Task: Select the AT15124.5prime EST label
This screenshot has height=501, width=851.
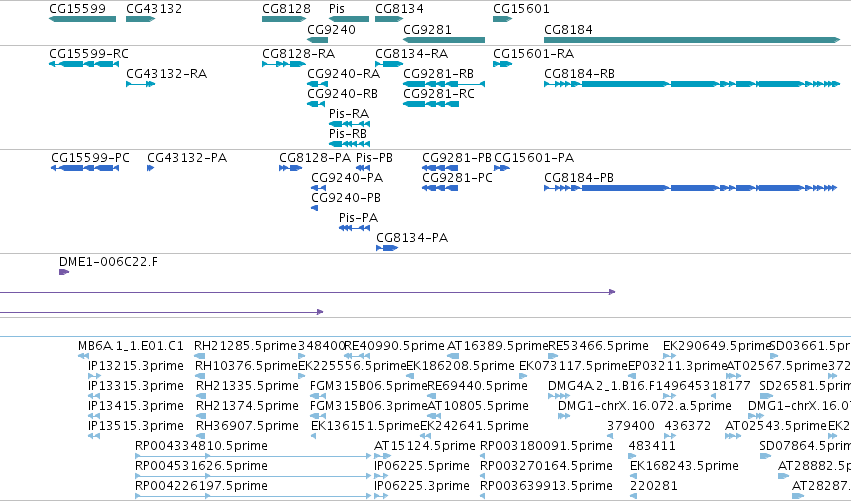Action: click(x=425, y=446)
